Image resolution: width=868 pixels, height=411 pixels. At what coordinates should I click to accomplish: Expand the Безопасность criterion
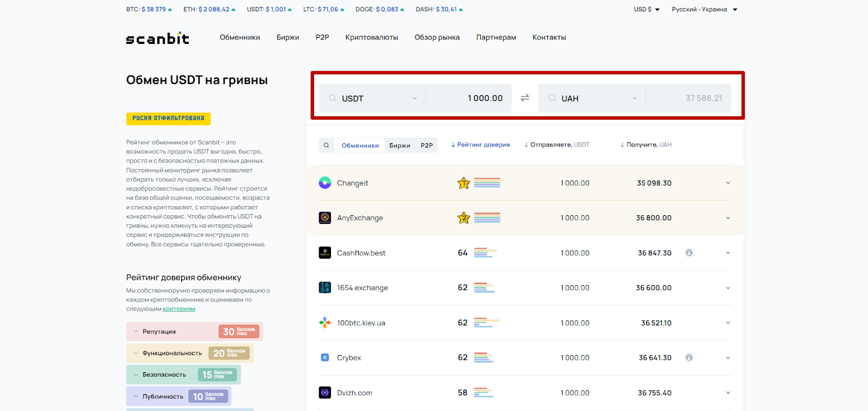click(x=183, y=375)
